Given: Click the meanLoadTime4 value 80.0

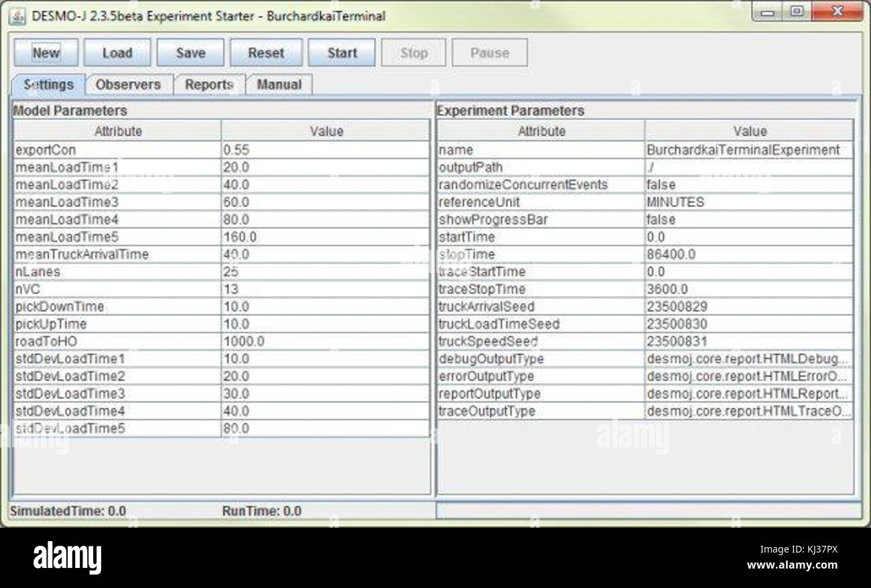Looking at the screenshot, I should coord(326,220).
